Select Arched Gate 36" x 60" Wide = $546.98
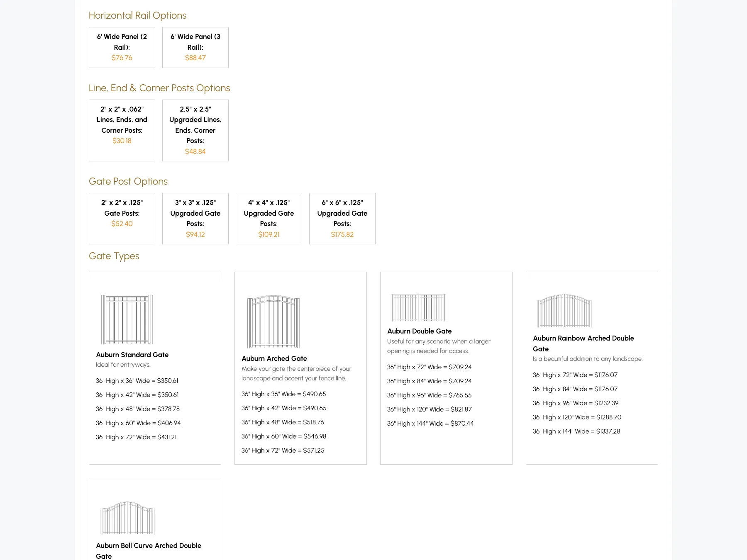 coord(284,436)
